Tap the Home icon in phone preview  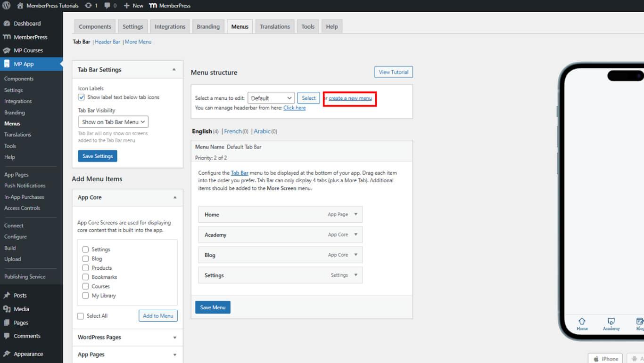pos(582,321)
